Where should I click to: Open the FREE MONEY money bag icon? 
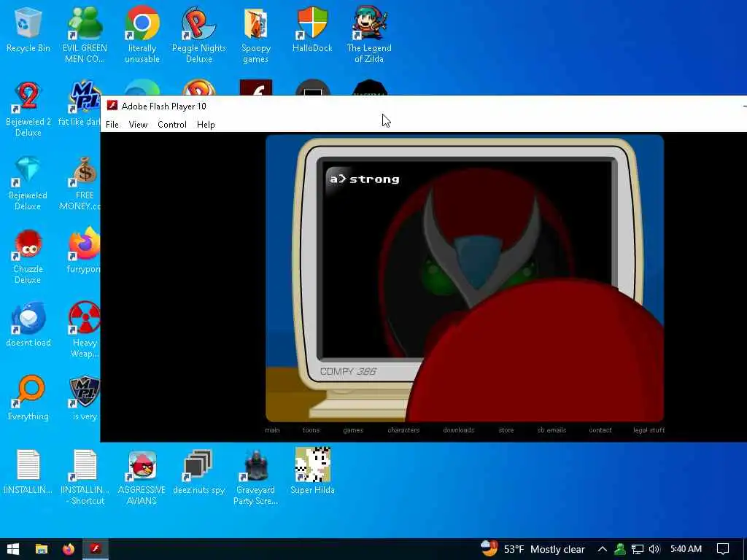(81, 182)
